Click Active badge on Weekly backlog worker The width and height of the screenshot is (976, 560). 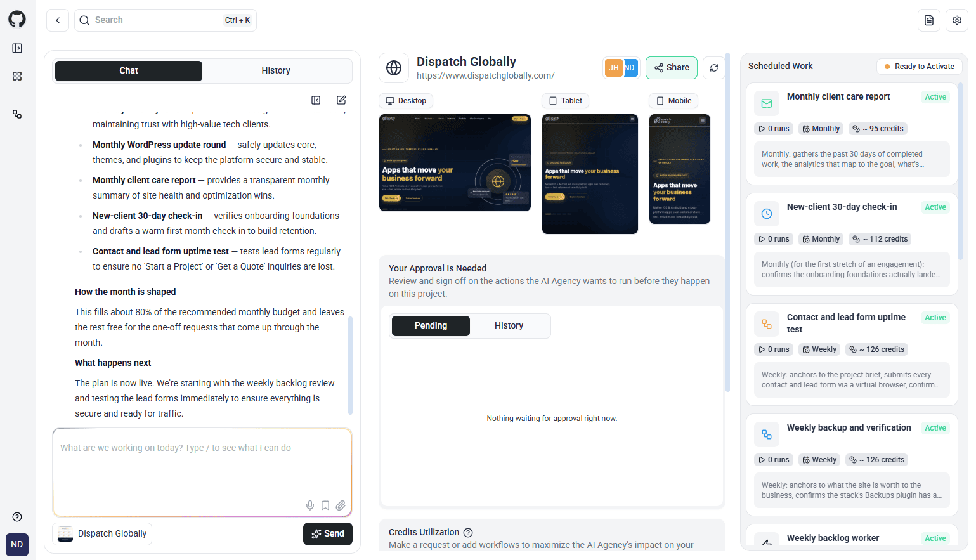[935, 538]
